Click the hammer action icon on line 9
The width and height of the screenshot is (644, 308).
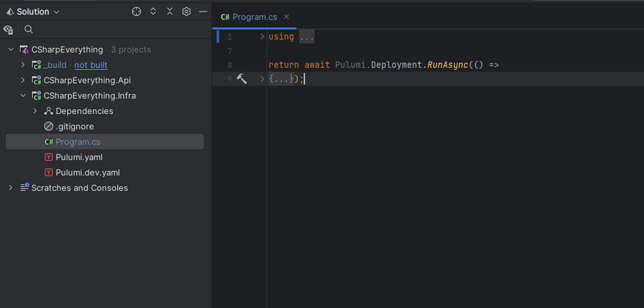coord(241,79)
